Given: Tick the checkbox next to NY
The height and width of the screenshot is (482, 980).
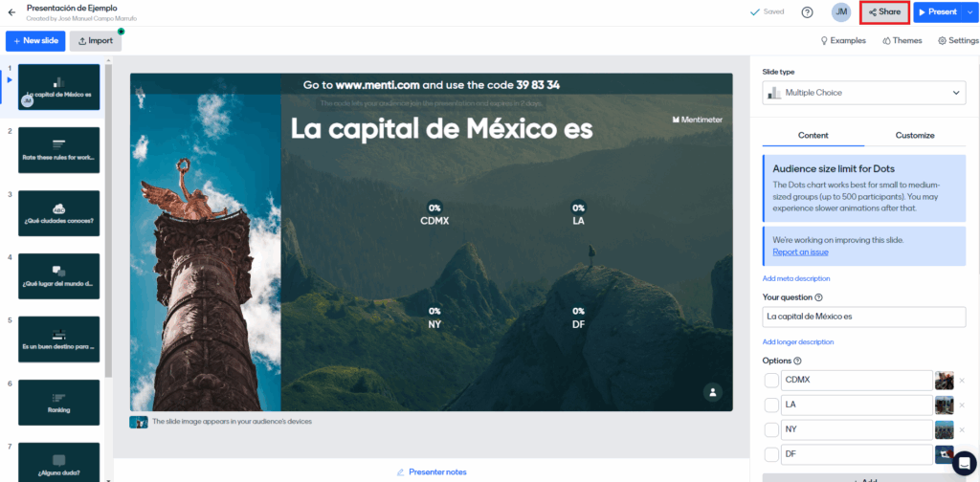Looking at the screenshot, I should (x=771, y=429).
